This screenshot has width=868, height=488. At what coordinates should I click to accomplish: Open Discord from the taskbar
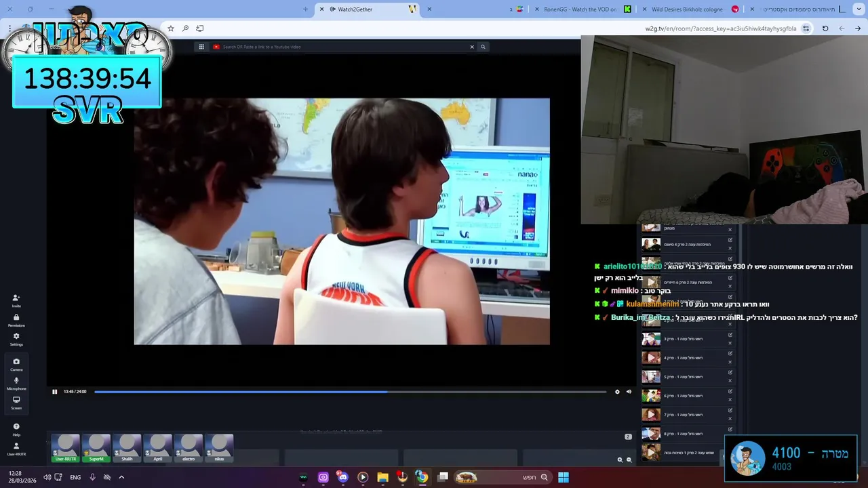tap(343, 477)
